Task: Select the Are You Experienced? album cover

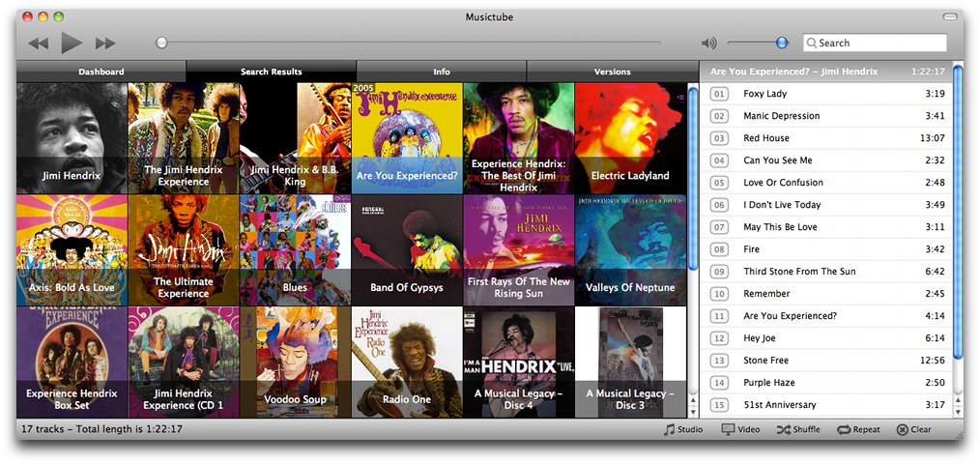Action: click(407, 138)
